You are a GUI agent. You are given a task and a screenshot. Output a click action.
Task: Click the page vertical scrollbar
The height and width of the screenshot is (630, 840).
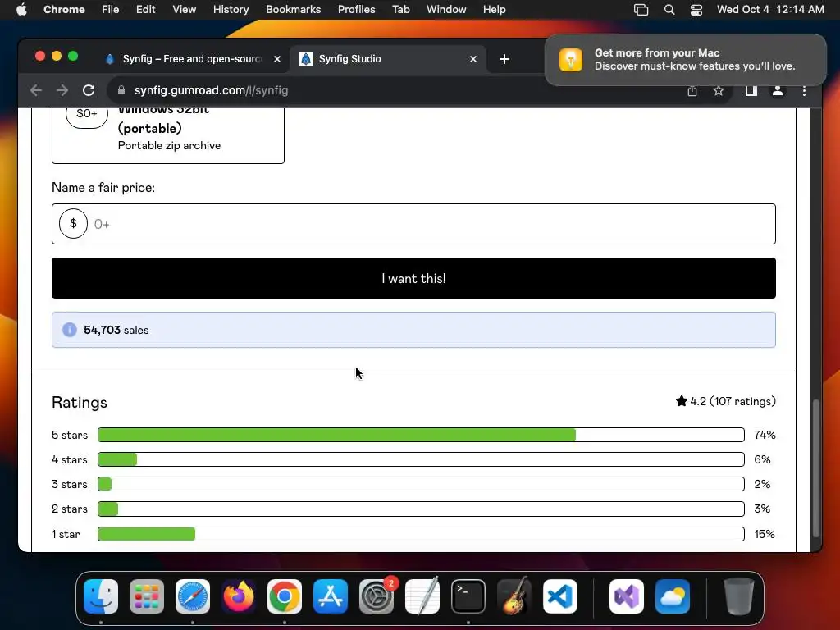pos(816,468)
